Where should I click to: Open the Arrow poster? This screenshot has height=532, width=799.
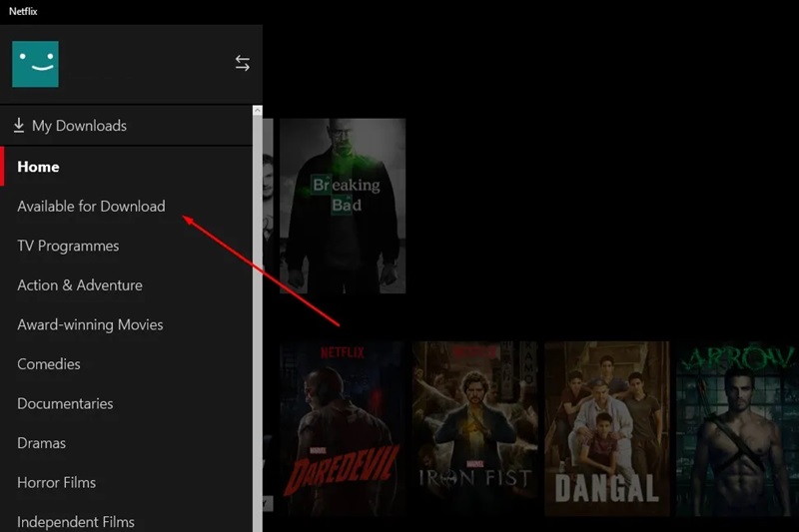click(x=737, y=428)
